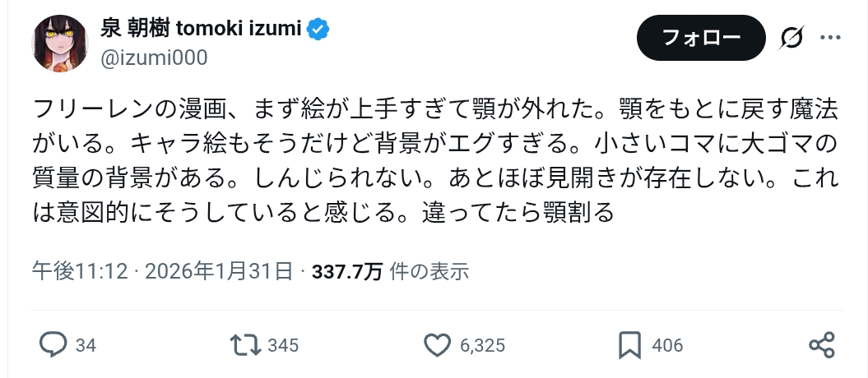Click the repost arrows icon
This screenshot has height=378, width=868.
pyautogui.click(x=245, y=345)
